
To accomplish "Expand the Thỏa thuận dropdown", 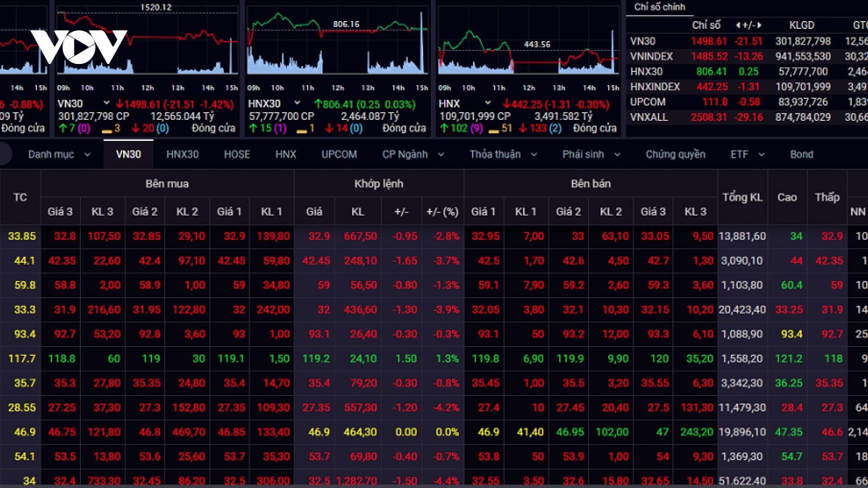I will [x=534, y=155].
